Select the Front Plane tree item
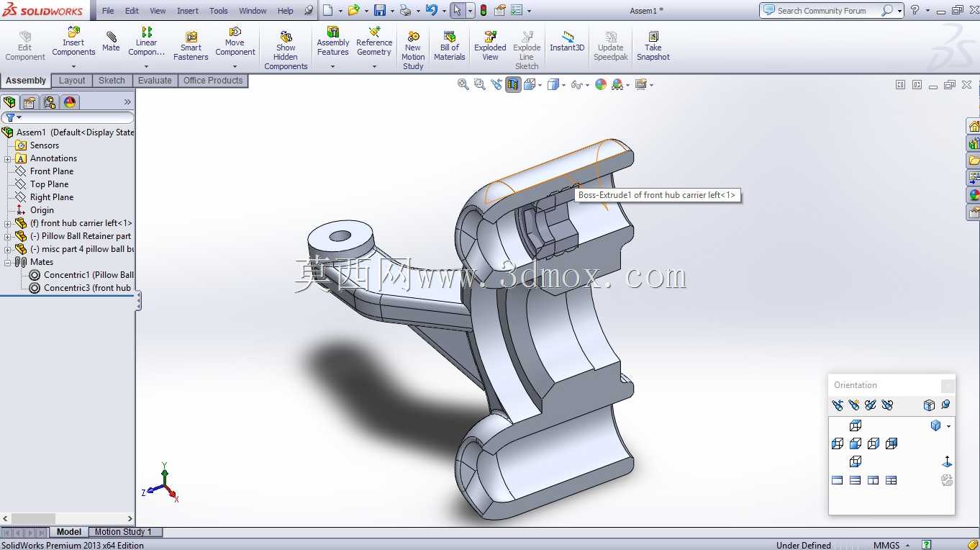 coord(45,171)
